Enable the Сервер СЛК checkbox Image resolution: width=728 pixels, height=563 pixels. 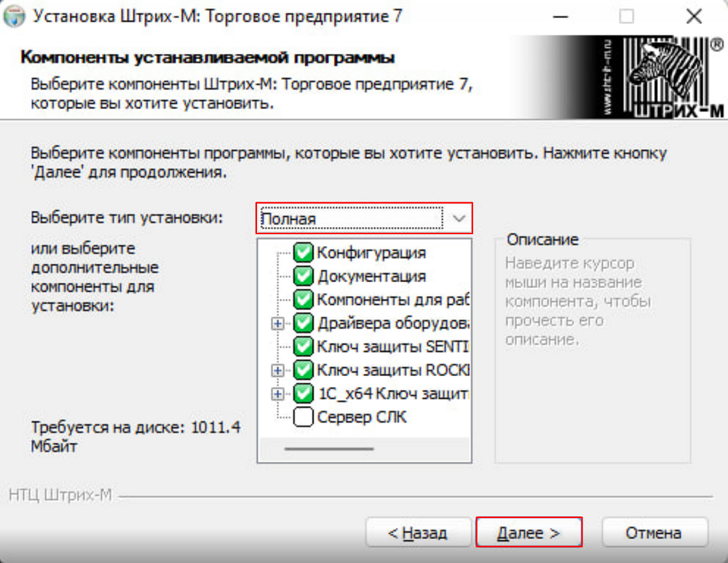[x=303, y=417]
